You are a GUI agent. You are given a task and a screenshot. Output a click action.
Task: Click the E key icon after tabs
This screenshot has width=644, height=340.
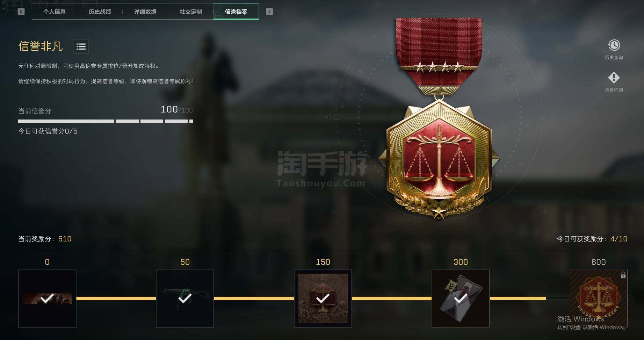269,12
